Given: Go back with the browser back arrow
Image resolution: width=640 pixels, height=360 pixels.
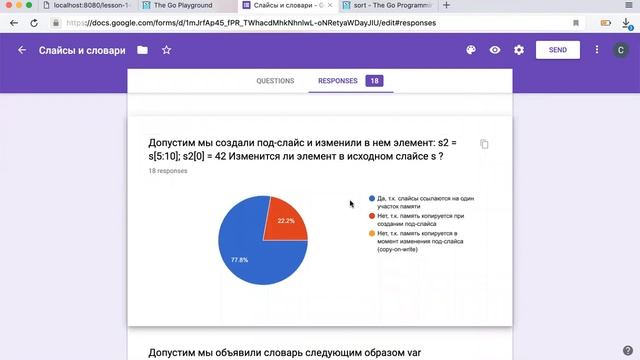Looking at the screenshot, I should click(x=14, y=23).
